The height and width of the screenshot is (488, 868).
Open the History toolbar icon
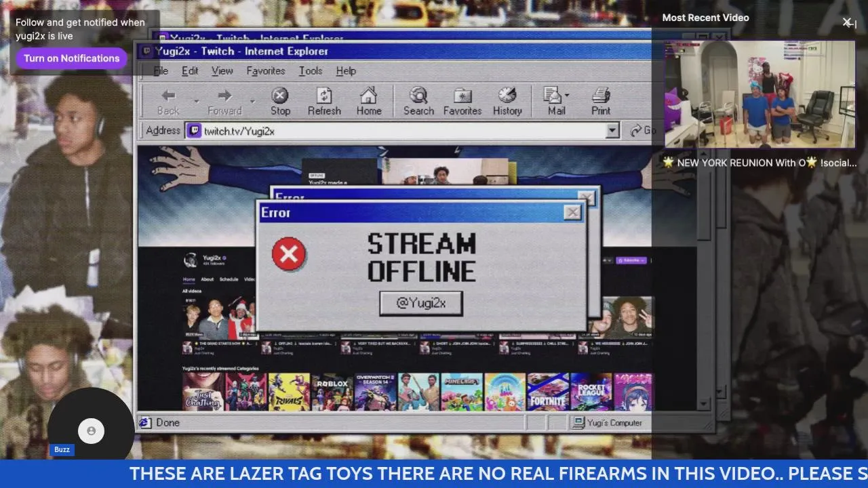point(507,96)
